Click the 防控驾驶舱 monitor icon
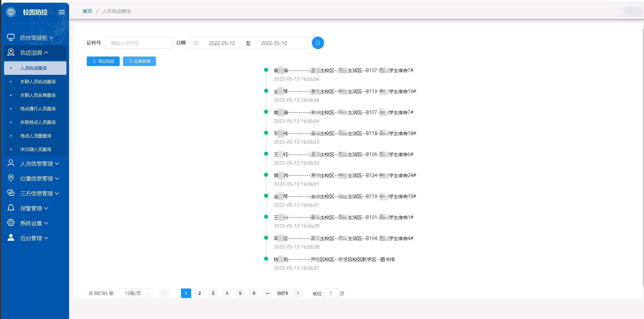 (x=11, y=38)
